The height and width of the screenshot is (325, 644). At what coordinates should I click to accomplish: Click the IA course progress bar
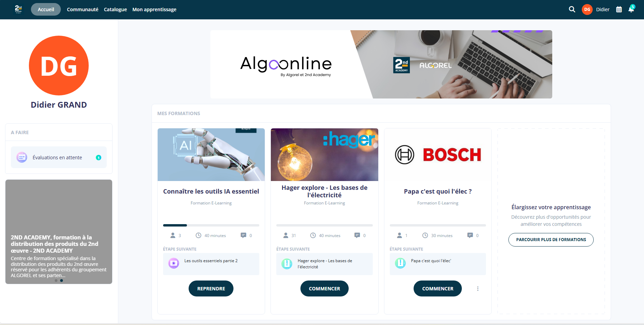pyautogui.click(x=211, y=225)
